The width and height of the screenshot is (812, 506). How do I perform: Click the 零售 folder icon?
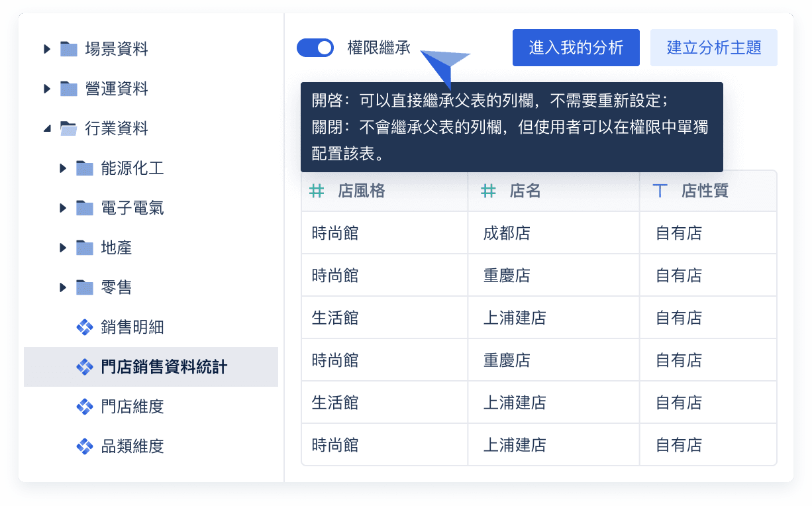(x=85, y=287)
